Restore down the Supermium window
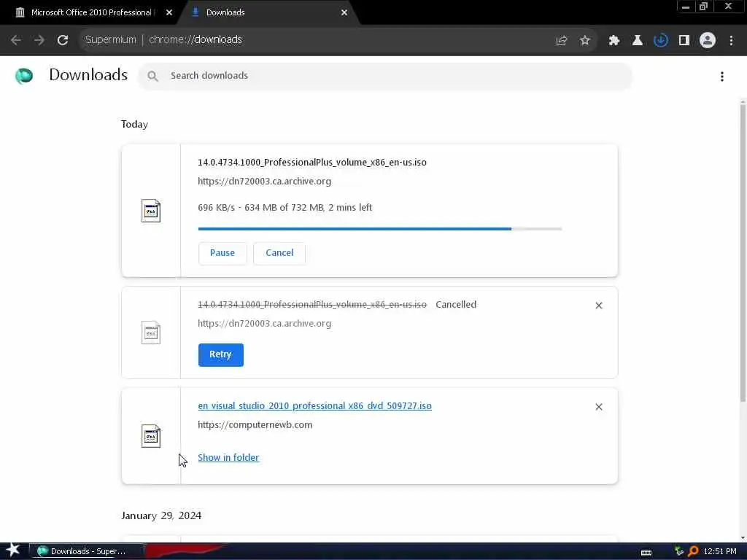Viewport: 747px width, 560px height. tap(704, 7)
